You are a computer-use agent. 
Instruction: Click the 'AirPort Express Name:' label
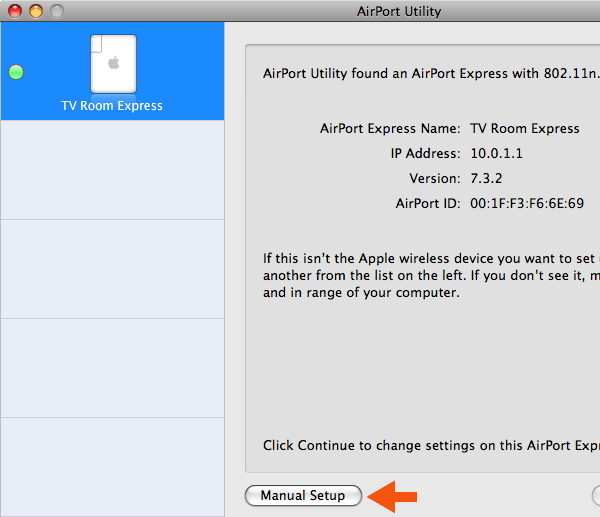(390, 129)
